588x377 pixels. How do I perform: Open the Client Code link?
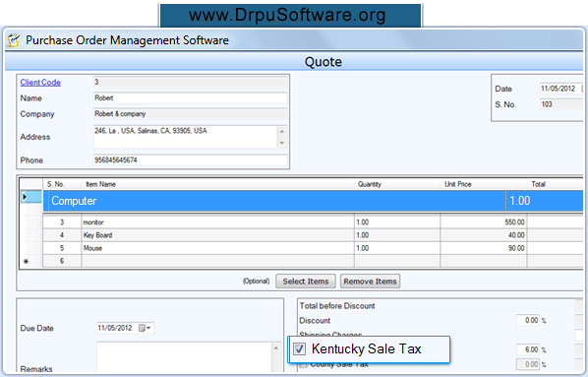pos(40,83)
